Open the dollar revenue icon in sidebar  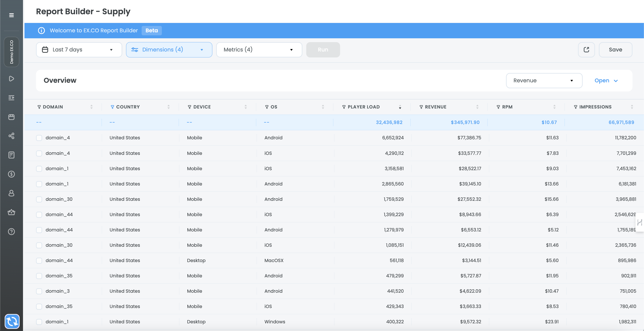click(11, 174)
